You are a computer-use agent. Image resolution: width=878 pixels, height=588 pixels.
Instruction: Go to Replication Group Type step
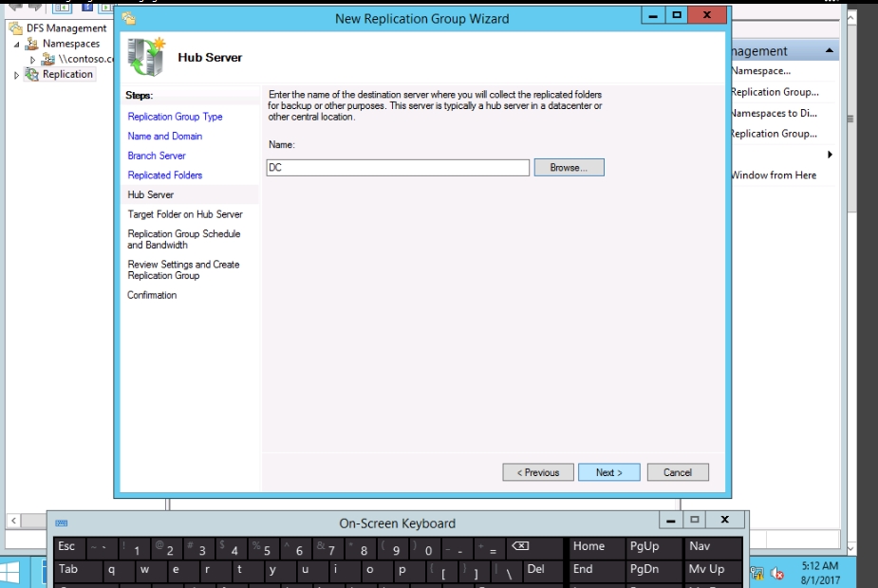[175, 117]
